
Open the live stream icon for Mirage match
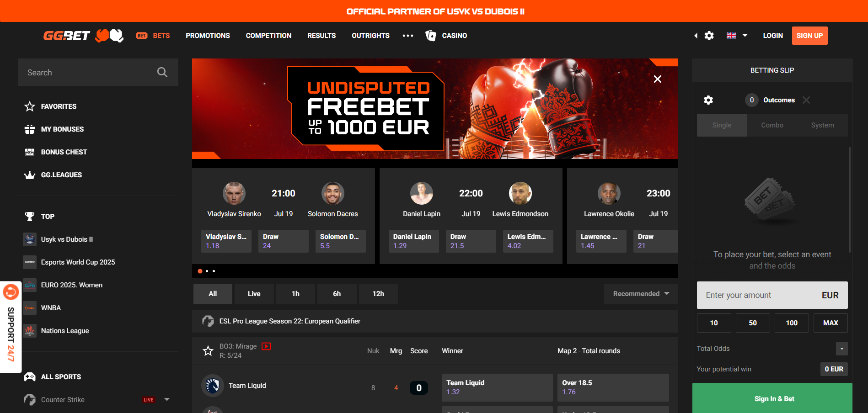point(266,346)
